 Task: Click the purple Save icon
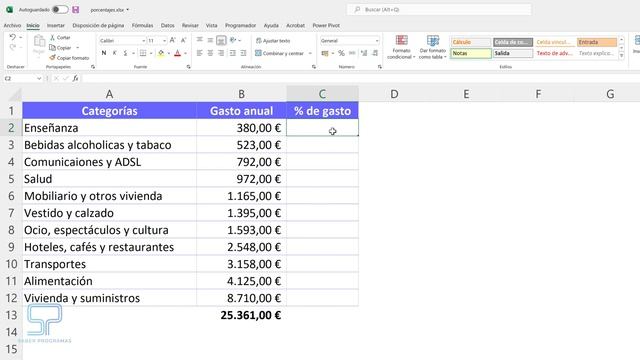coord(76,9)
